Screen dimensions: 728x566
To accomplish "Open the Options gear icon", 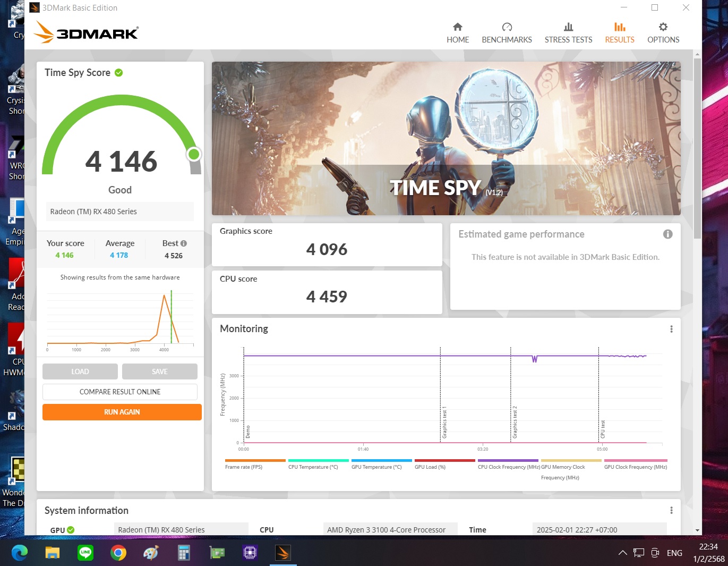I will pos(663,27).
